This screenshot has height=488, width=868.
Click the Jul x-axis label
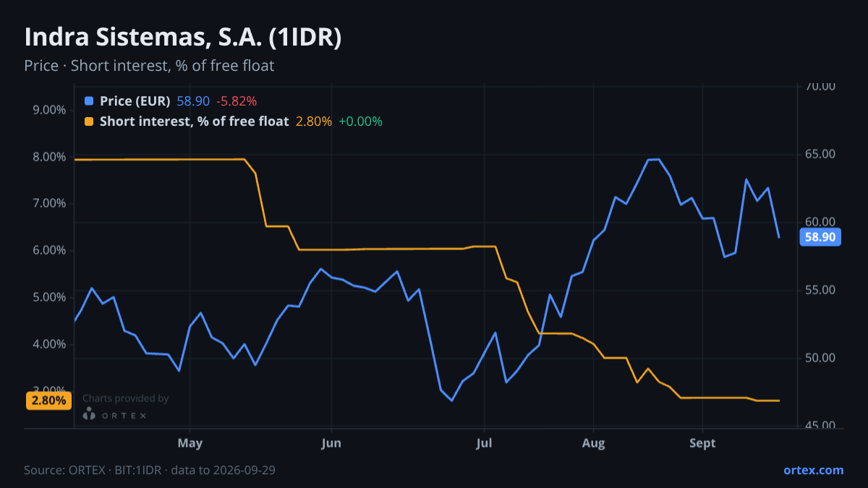[485, 443]
